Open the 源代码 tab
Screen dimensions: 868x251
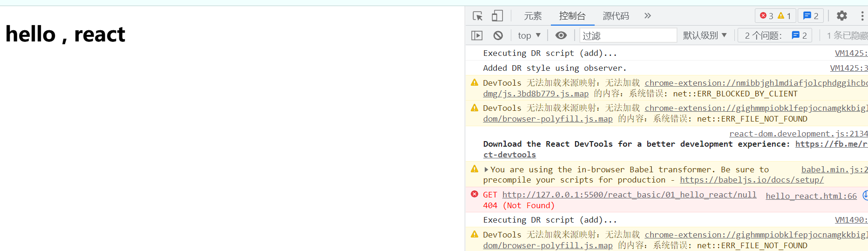pyautogui.click(x=616, y=16)
